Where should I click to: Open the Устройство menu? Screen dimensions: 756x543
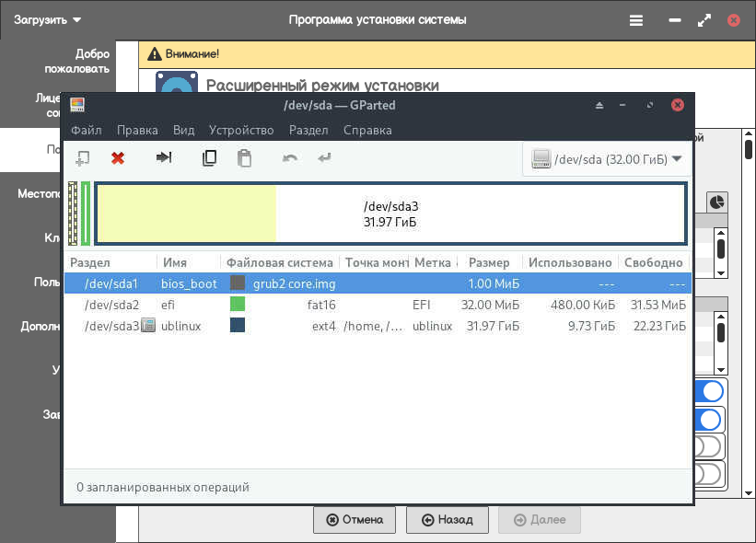pyautogui.click(x=241, y=130)
